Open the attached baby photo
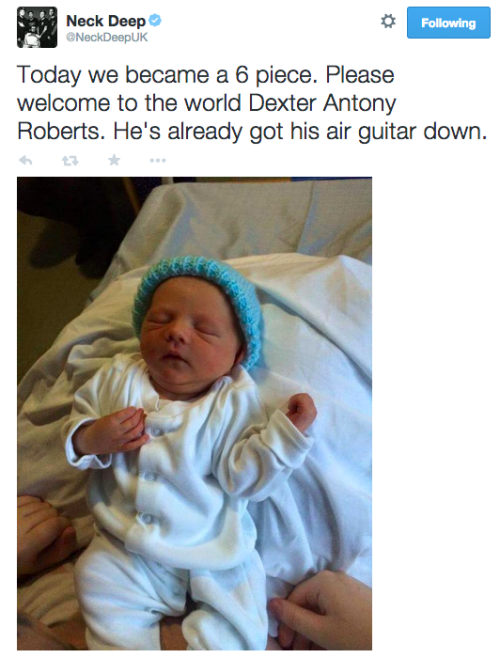Image resolution: width=500 pixels, height=658 pixels. [x=194, y=413]
